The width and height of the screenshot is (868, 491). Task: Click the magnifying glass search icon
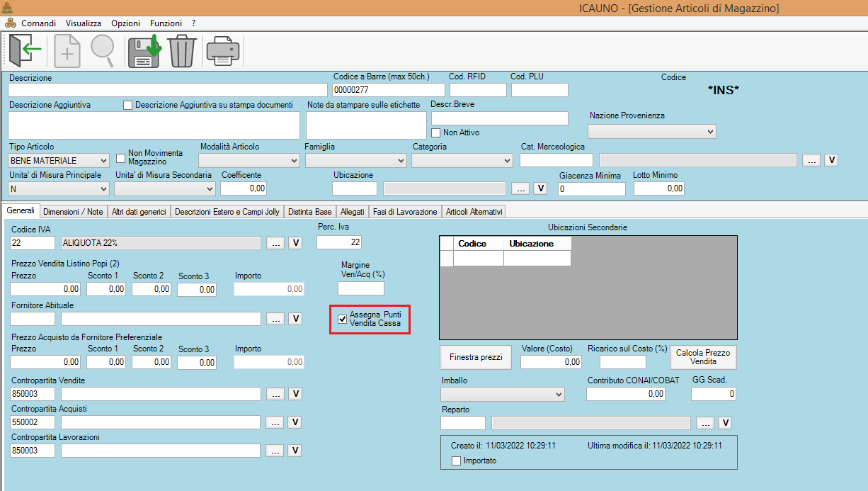point(103,51)
